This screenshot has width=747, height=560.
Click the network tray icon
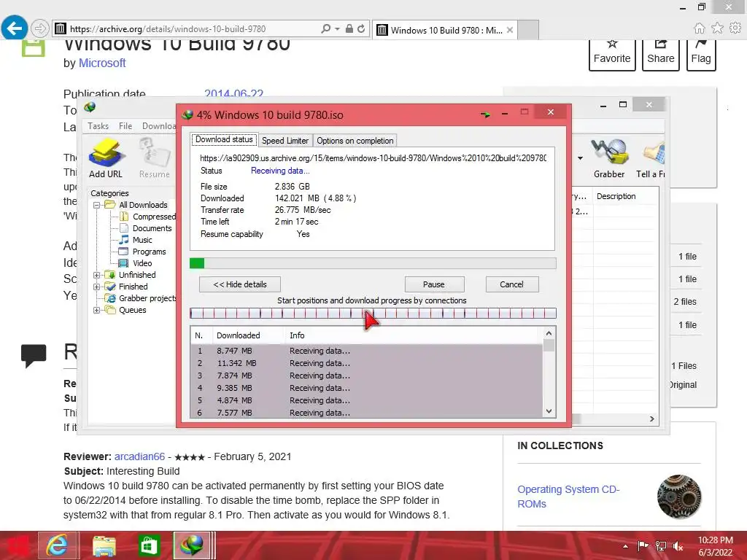pos(661,546)
